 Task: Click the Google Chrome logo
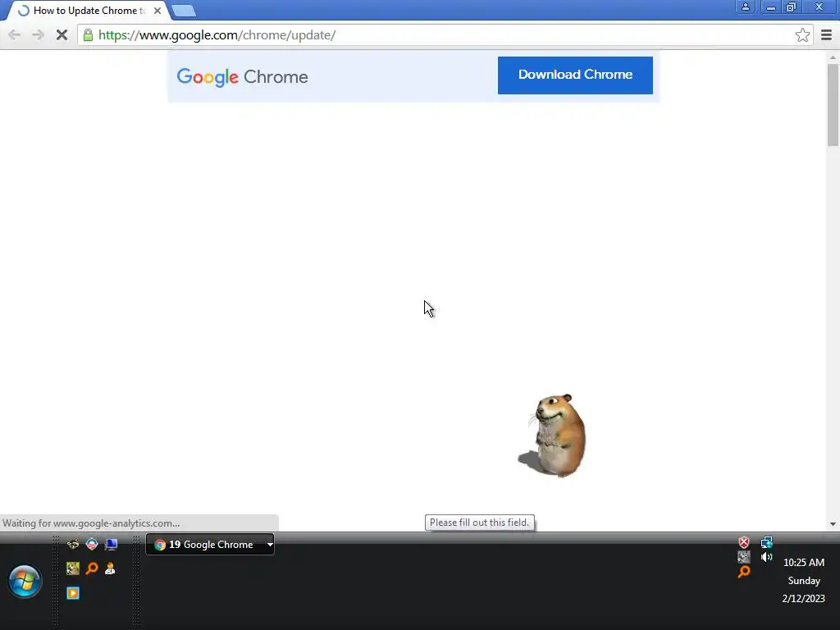(242, 77)
